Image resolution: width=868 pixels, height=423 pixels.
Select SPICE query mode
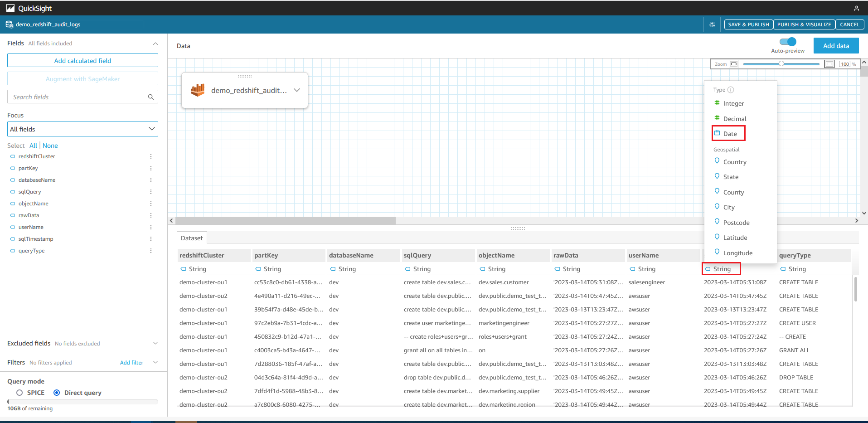19,393
